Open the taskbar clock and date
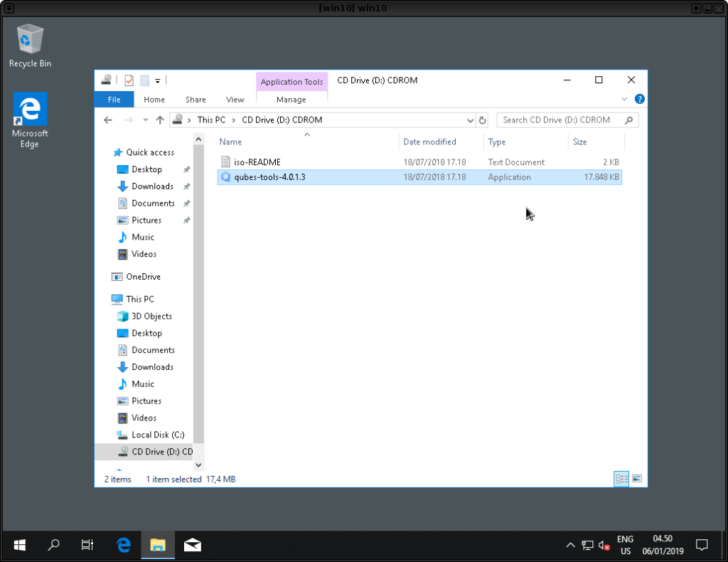This screenshot has width=728, height=562. [x=663, y=545]
